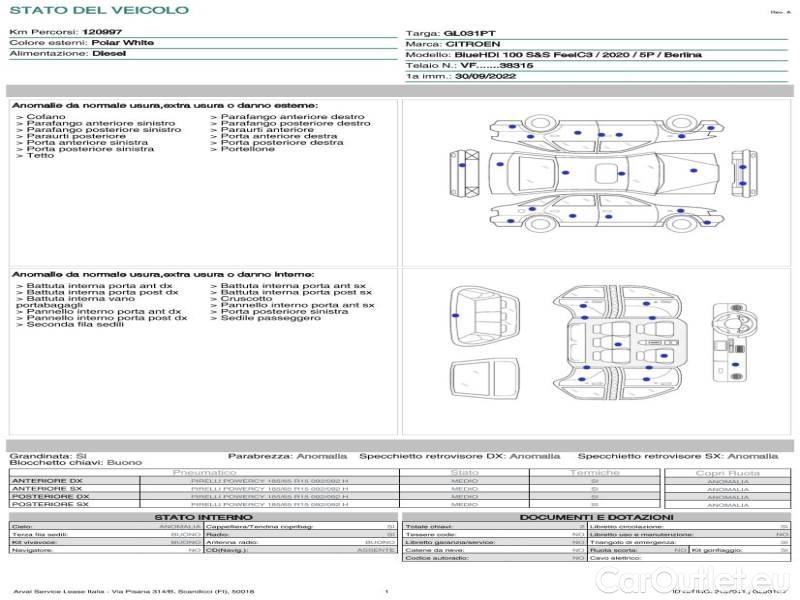The width and height of the screenshot is (800, 600).
Task: Click the Km Percorsi value 120997
Action: [x=102, y=33]
